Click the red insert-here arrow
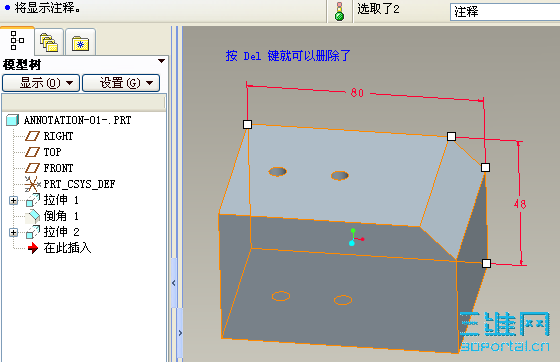The height and width of the screenshot is (362, 560). 33,248
